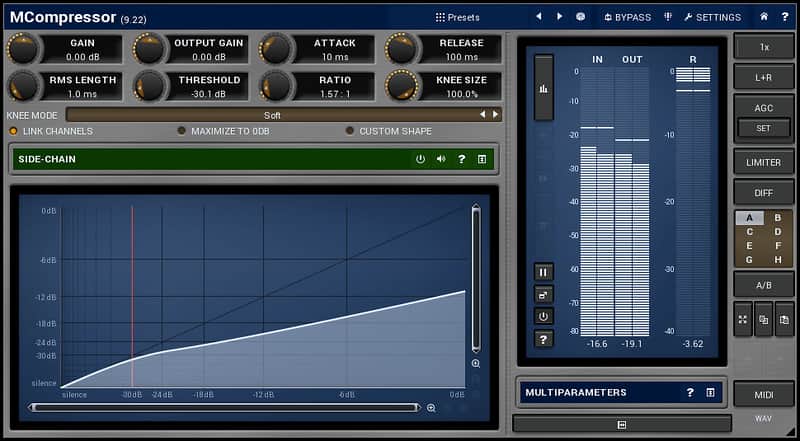
Task: Click the red threshold line in graph
Action: tap(132, 296)
